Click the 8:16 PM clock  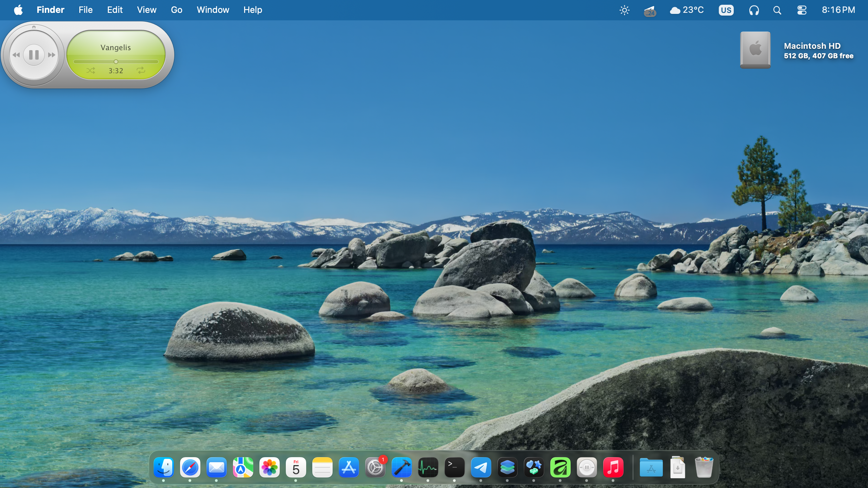tap(838, 10)
